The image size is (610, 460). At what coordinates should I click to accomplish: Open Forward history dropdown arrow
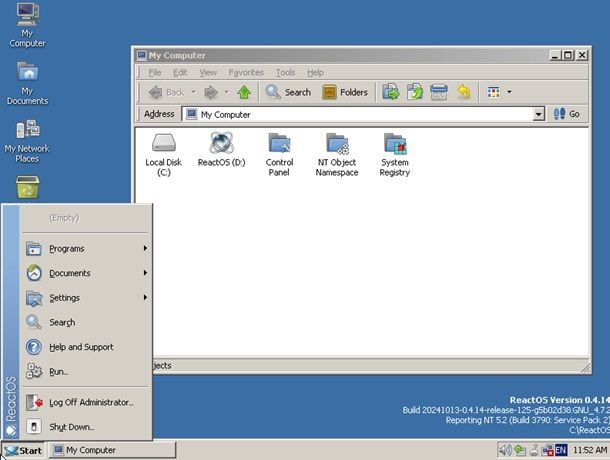pyautogui.click(x=227, y=92)
